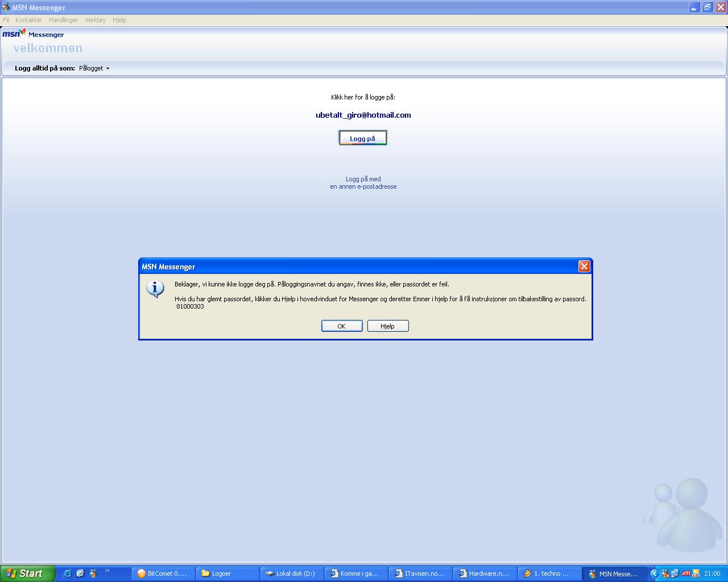Switch to '1. techno' Winamp taskbar item
728x582 pixels.
point(549,573)
